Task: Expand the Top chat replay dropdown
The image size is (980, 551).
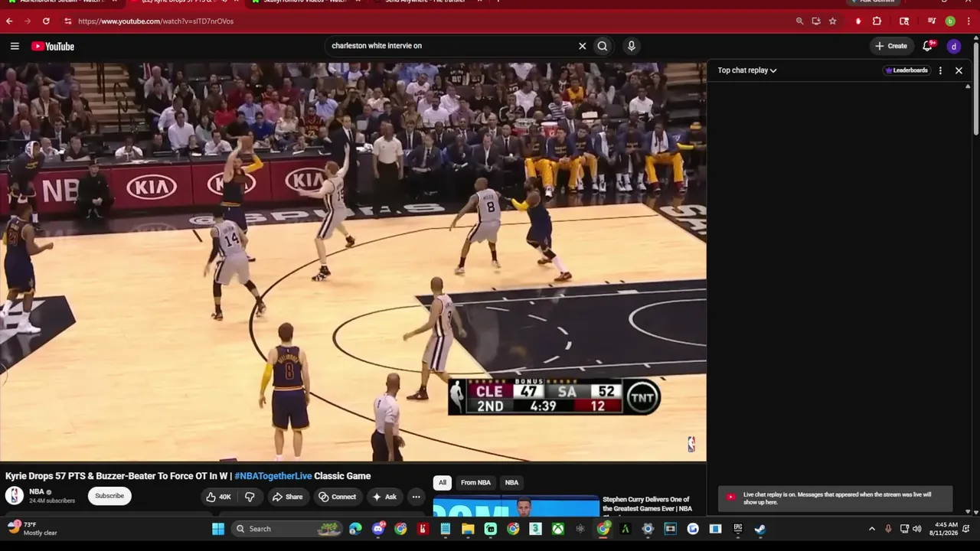Action: tap(747, 70)
